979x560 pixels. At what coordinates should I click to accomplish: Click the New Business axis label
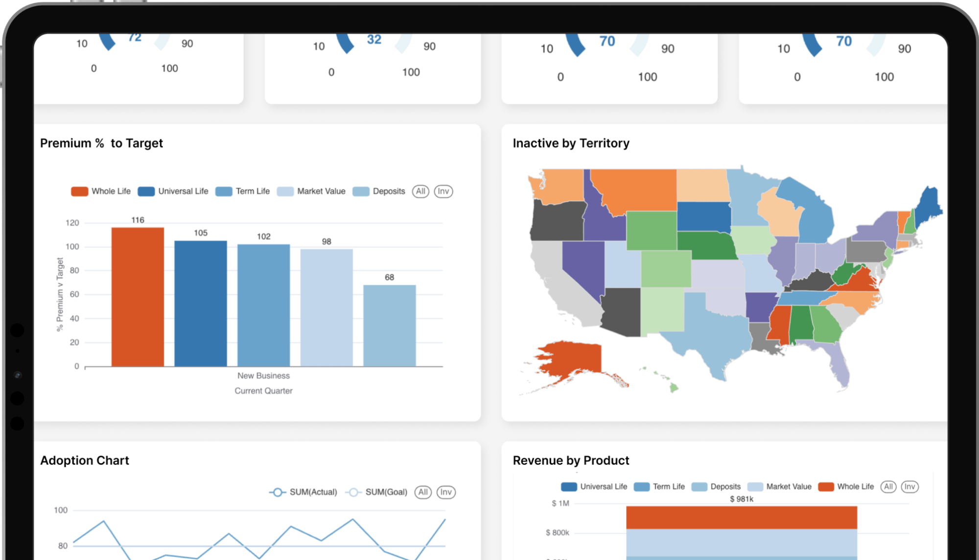coord(263,376)
